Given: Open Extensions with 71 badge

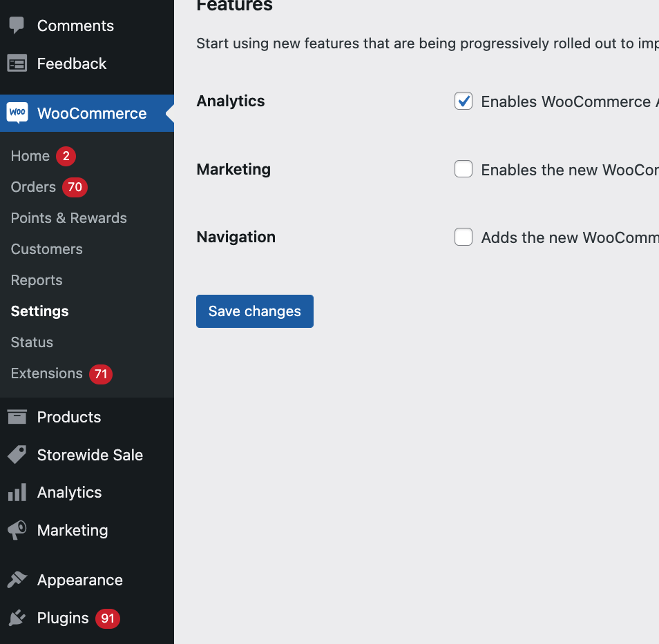Looking at the screenshot, I should (47, 373).
